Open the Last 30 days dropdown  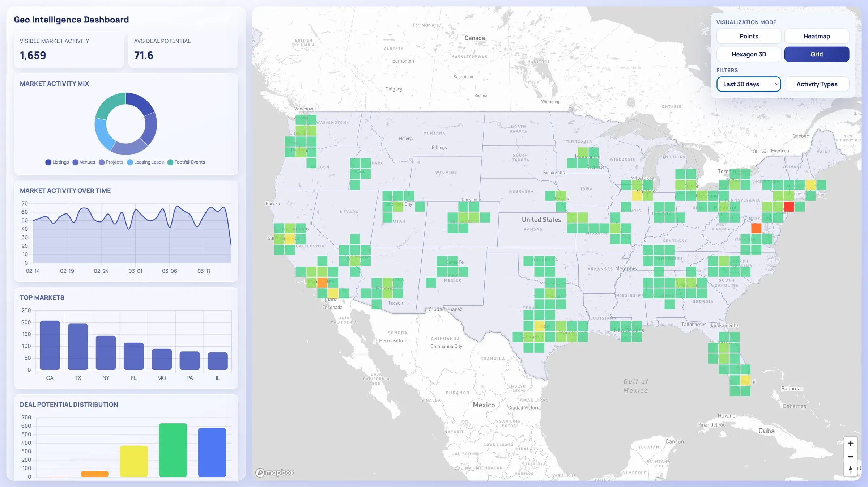[x=749, y=84]
